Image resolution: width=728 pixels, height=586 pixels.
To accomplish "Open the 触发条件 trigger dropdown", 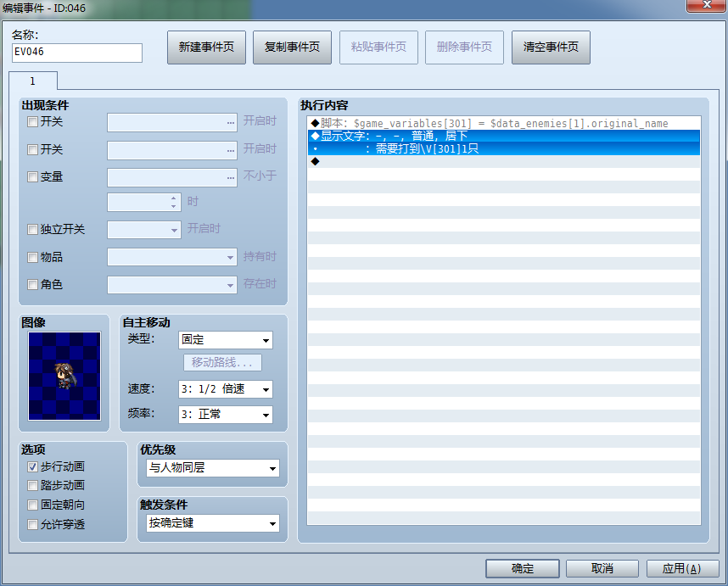I will click(213, 523).
